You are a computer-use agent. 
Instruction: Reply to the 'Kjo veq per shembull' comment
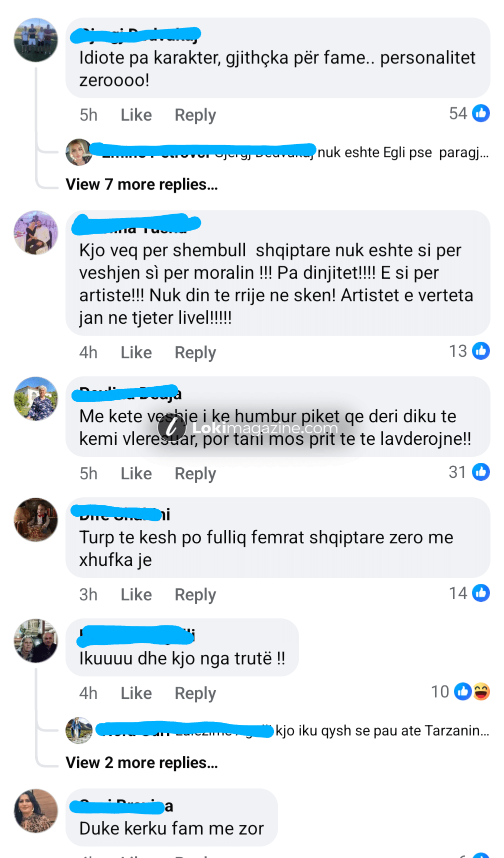195,353
